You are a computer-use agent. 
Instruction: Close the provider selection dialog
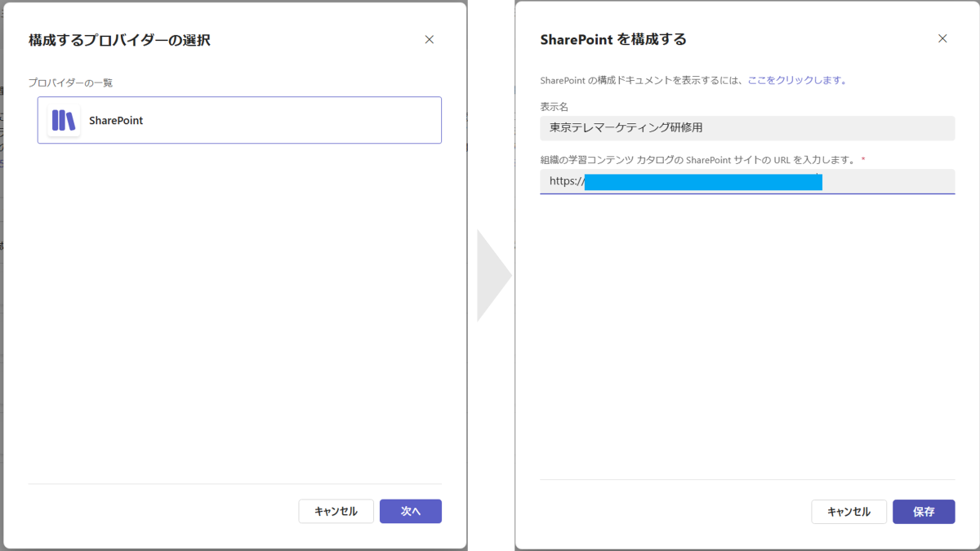click(x=430, y=40)
